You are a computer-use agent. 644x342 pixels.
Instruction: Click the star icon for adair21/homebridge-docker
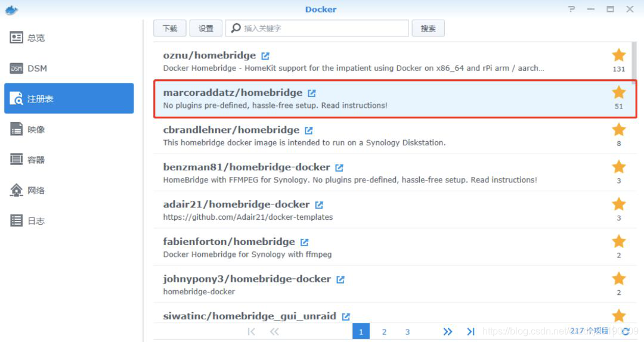pos(618,204)
